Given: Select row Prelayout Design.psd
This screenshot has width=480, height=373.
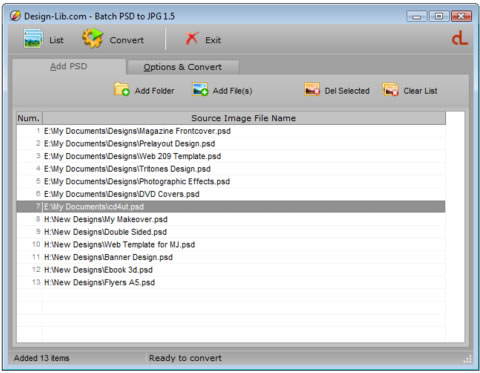Looking at the screenshot, I should pos(231,144).
